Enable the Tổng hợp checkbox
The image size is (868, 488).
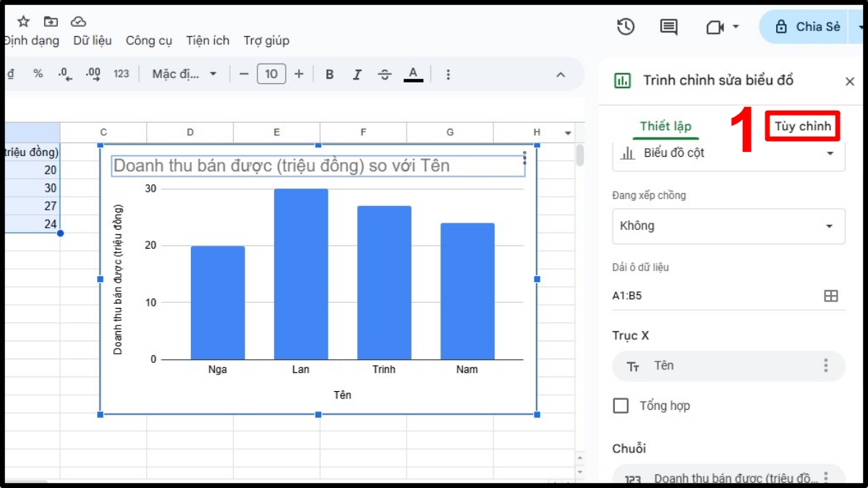coord(621,406)
